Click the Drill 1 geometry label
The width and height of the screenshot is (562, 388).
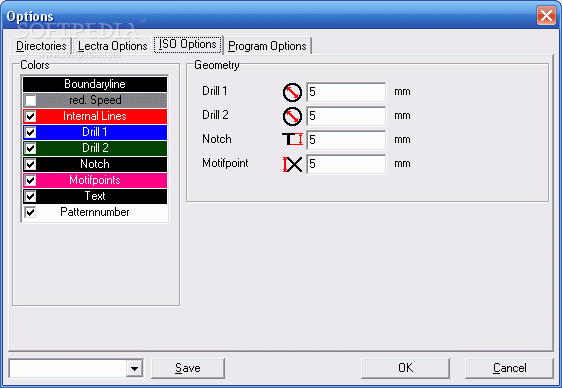click(215, 91)
